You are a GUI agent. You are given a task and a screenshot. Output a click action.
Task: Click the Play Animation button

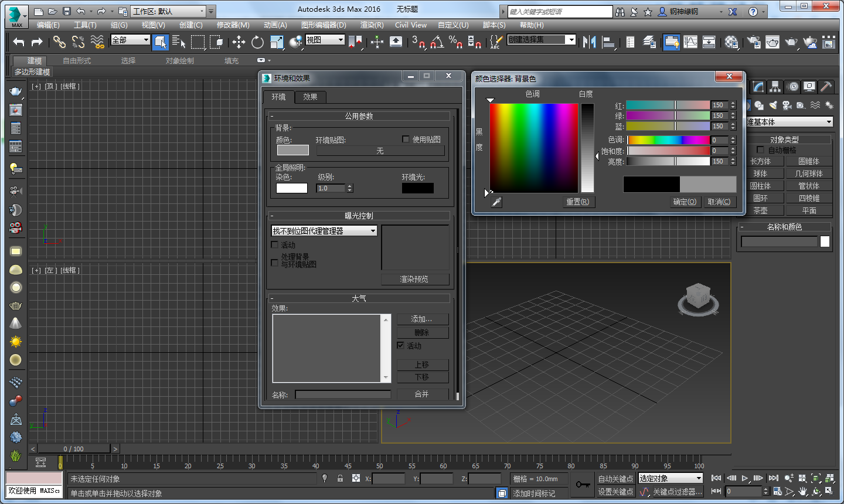coord(744,478)
